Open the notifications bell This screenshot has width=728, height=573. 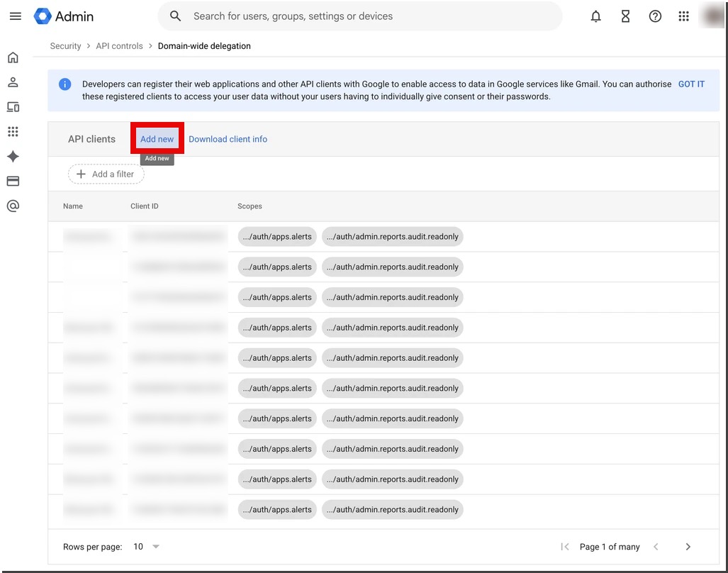595,16
